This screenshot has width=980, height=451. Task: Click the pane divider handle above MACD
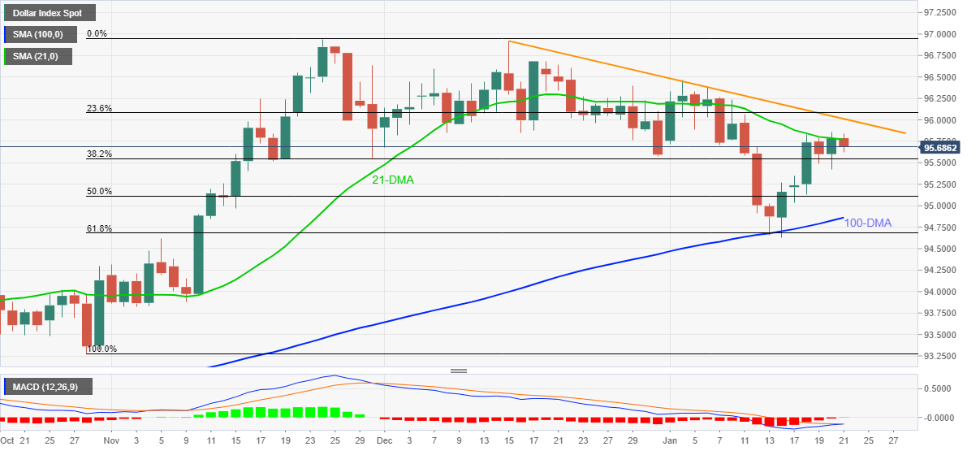point(459,371)
